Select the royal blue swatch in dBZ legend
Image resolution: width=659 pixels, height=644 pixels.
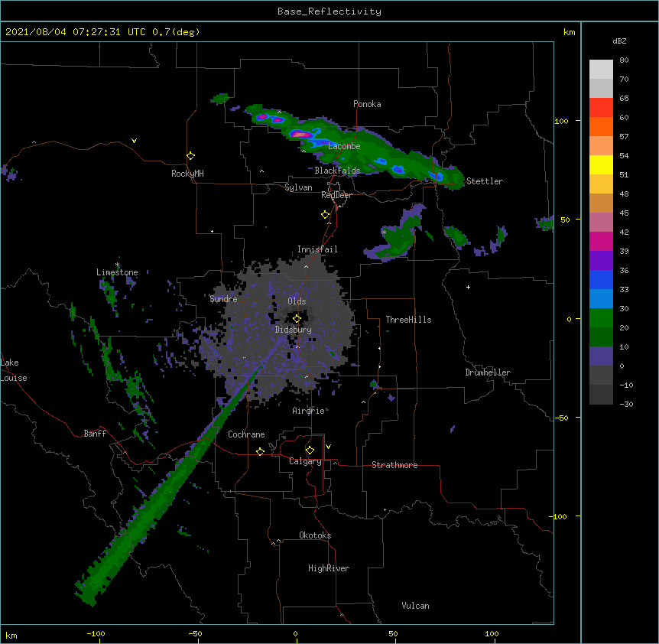(x=601, y=279)
